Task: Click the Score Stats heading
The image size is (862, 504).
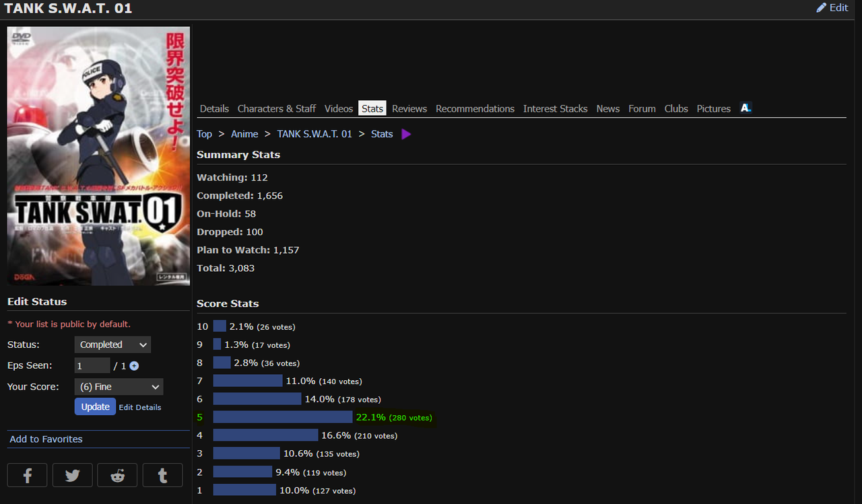Action: point(228,303)
